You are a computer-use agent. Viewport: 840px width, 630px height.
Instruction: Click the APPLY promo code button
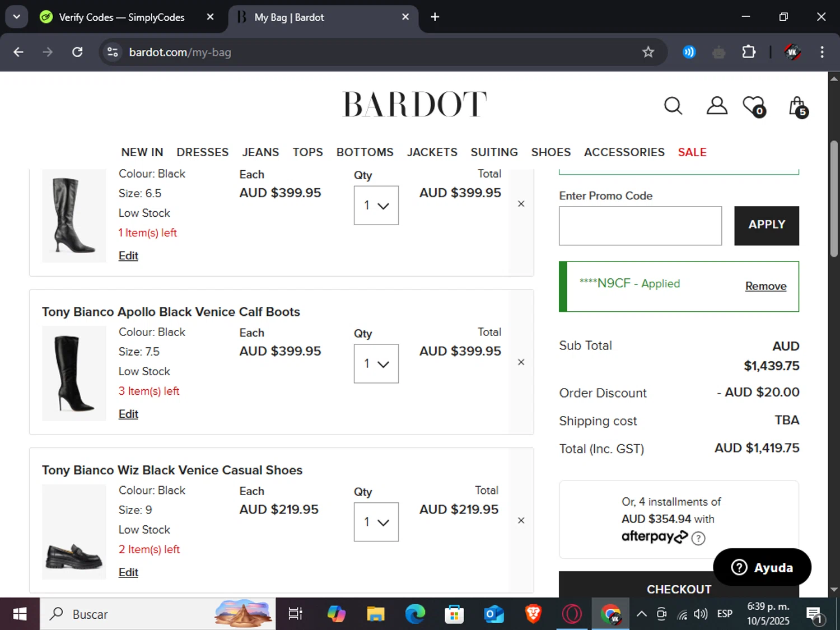(767, 226)
